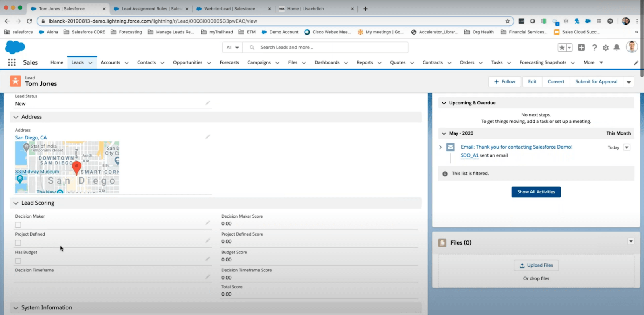Click the email activity envelope icon

(x=450, y=147)
